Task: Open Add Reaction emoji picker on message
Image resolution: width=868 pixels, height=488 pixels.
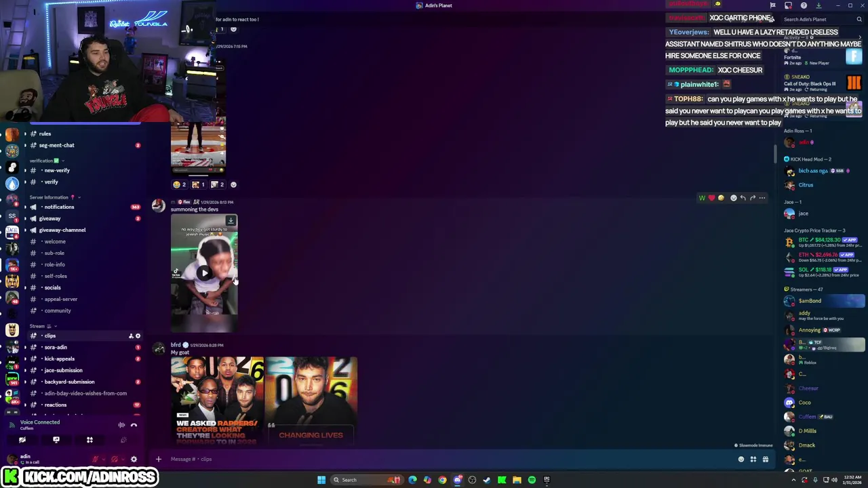Action: (733, 198)
